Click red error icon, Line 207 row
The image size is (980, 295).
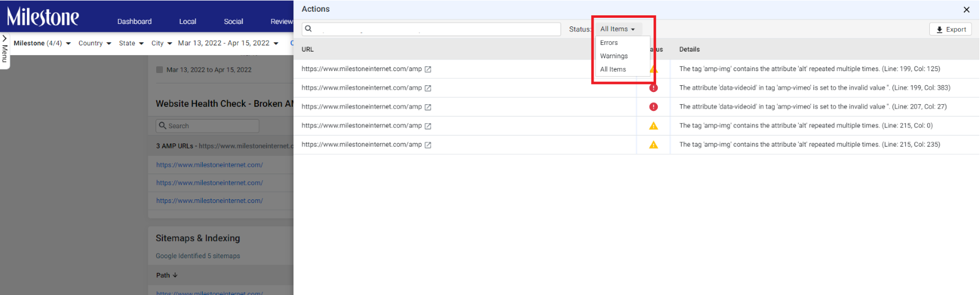(x=654, y=107)
